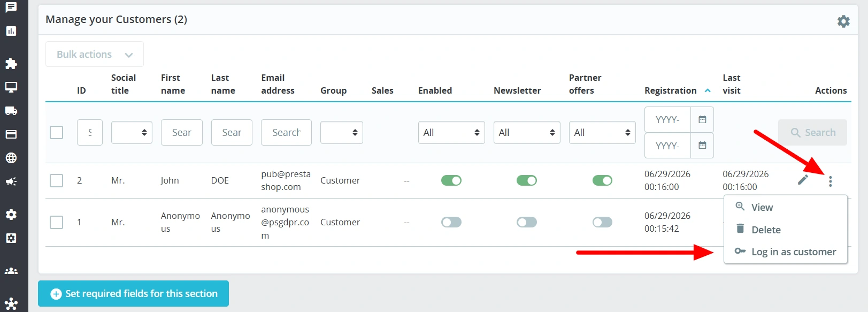Open the Modules puzzle-piece sidebar icon
868x312 pixels.
[x=11, y=64]
